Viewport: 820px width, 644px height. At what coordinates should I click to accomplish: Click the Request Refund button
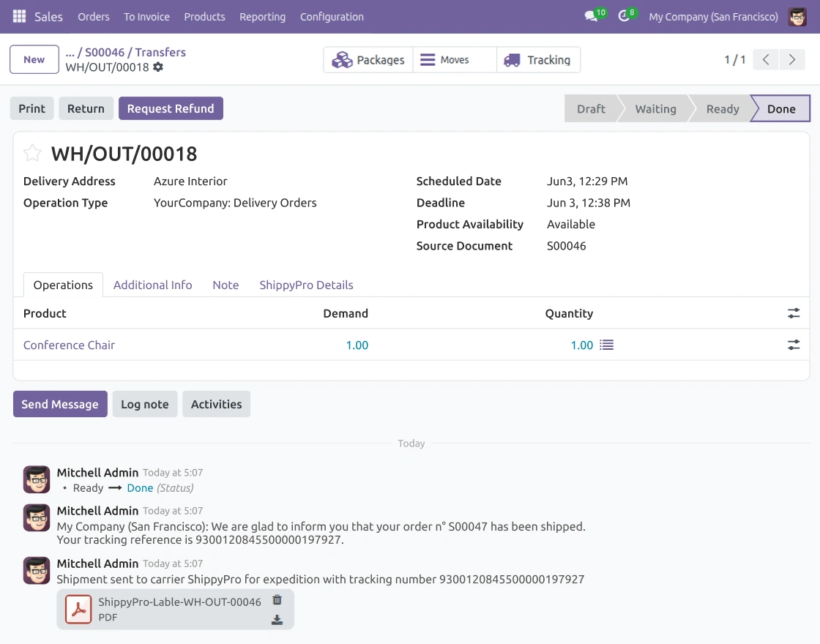pos(171,108)
